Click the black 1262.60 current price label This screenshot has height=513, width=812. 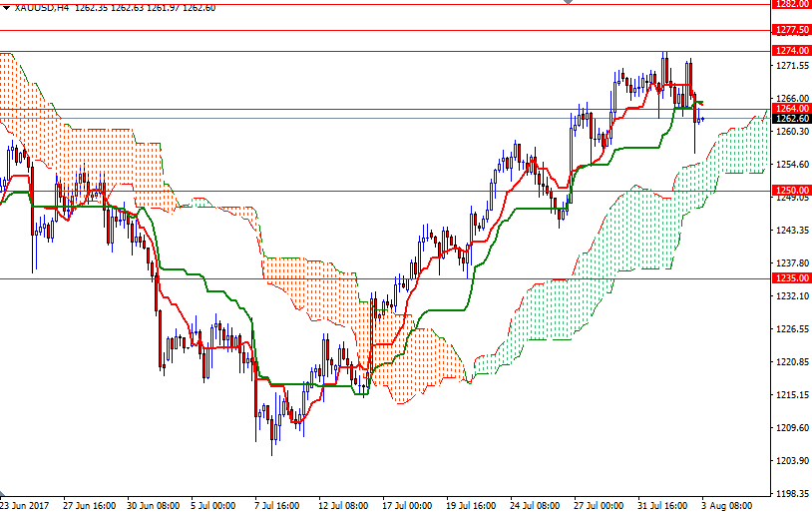pyautogui.click(x=790, y=119)
